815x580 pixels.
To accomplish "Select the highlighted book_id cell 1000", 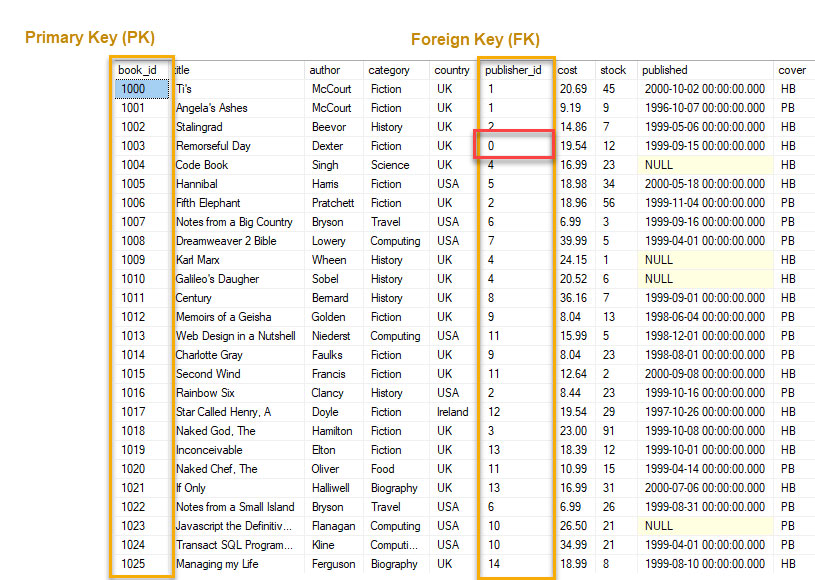I will coord(134,89).
